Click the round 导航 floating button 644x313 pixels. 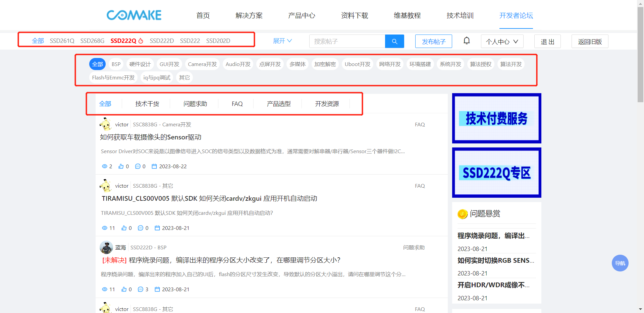[620, 263]
